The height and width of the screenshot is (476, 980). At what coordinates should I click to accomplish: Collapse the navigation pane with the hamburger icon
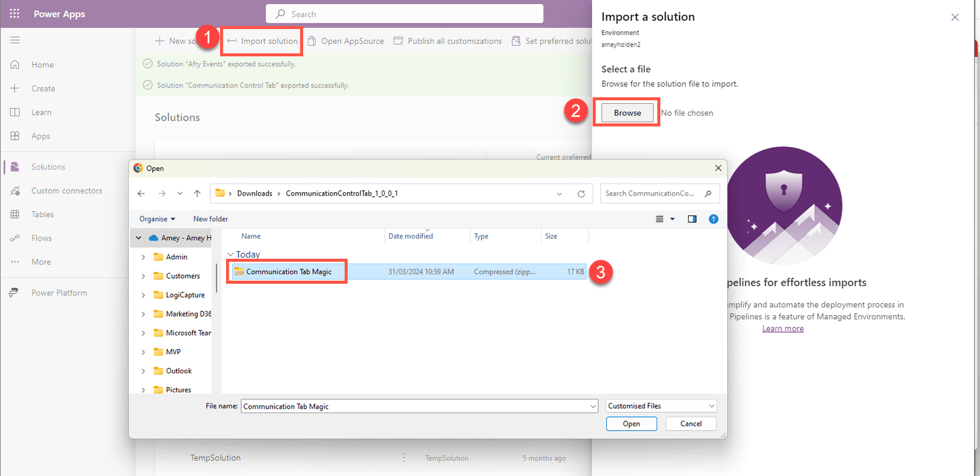pos(14,40)
